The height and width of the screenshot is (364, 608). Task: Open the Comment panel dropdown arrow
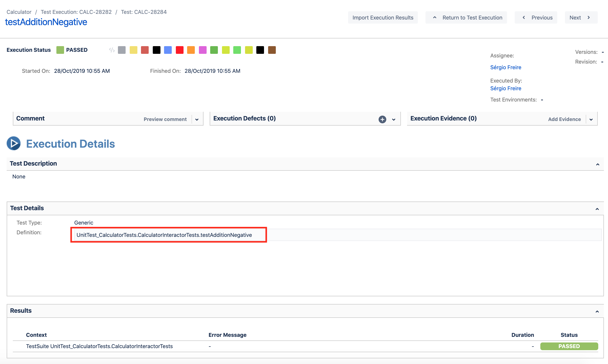click(x=197, y=119)
